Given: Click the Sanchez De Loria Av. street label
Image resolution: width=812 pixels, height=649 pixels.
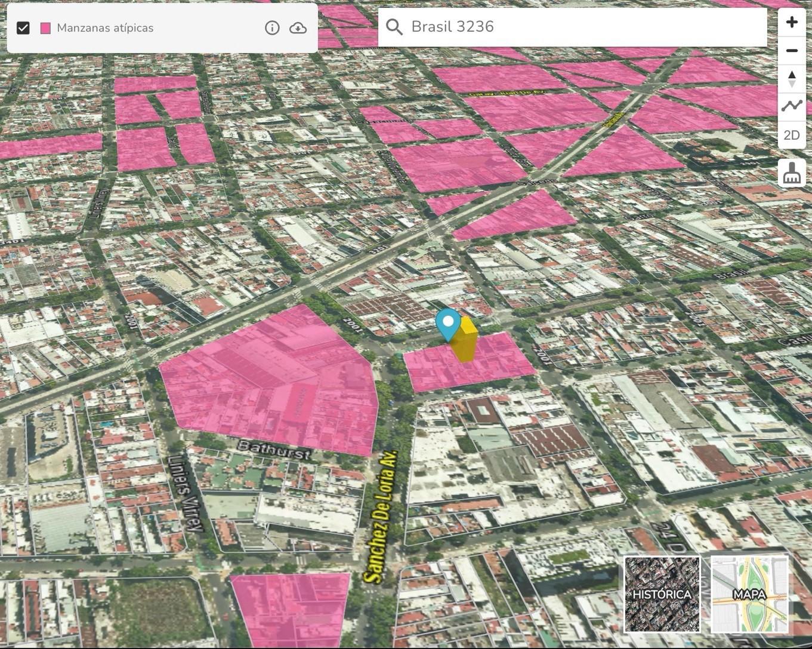Looking at the screenshot, I should (380, 516).
